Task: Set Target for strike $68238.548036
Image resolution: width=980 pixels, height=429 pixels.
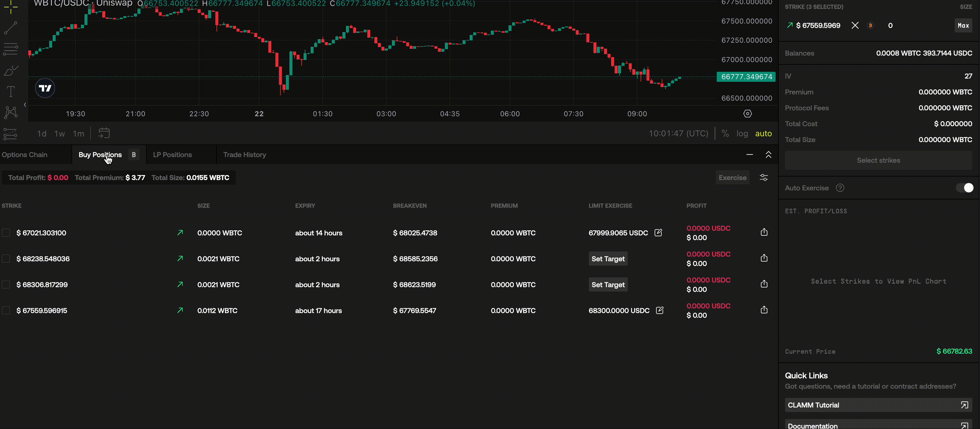Action: click(x=608, y=259)
